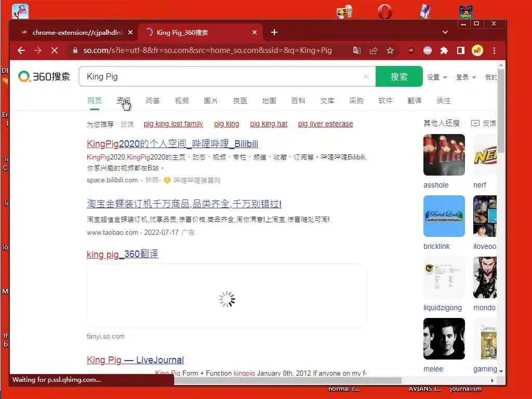532x399 pixels.
Task: Go back with the browser back arrow
Action: pyautogui.click(x=21, y=50)
